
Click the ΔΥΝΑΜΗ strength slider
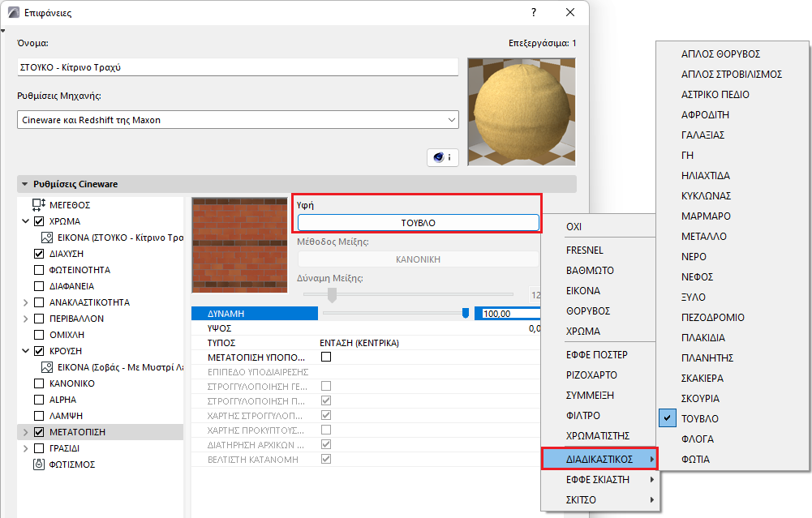tap(396, 313)
